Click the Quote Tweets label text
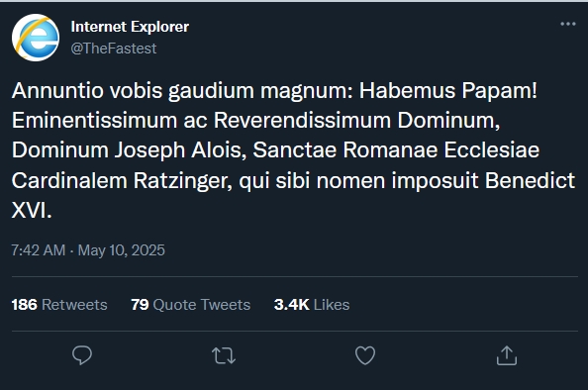The width and height of the screenshot is (588, 390). click(202, 305)
